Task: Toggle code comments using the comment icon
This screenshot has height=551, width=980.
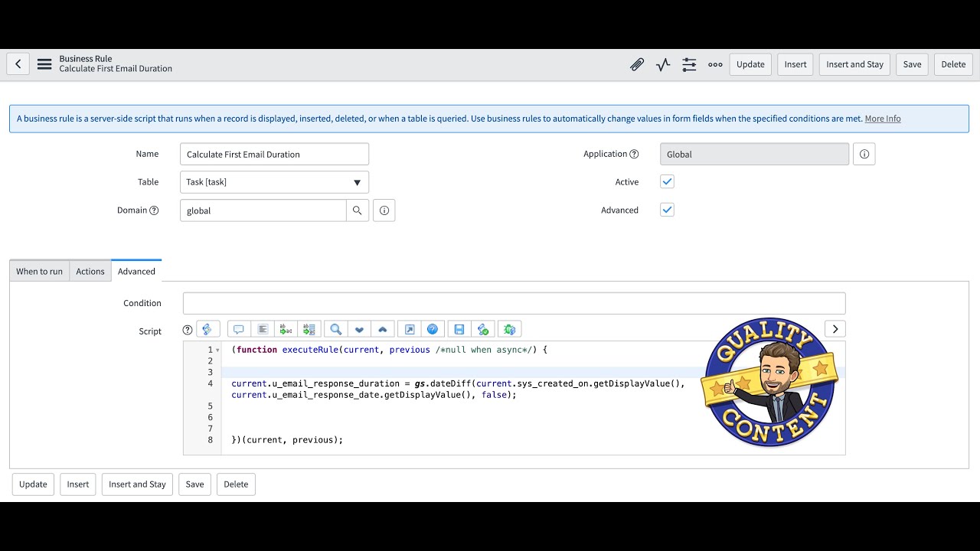Action: (x=238, y=328)
